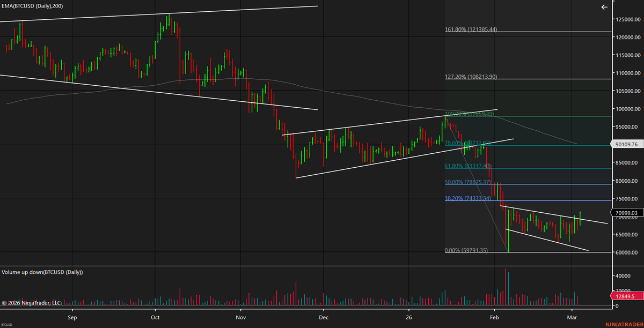Click the 60000.00 price axis label
This screenshot has width=644, height=328.
pyautogui.click(x=627, y=252)
